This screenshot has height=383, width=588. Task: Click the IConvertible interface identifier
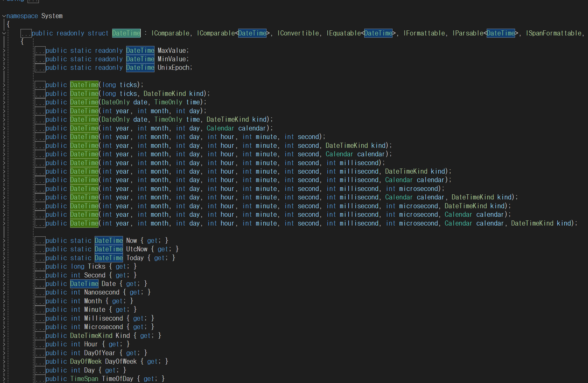(298, 33)
